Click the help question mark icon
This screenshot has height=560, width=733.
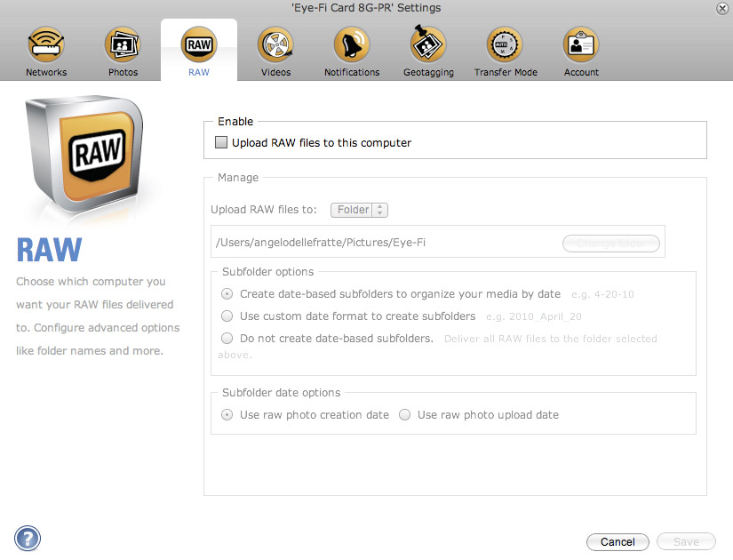(x=28, y=539)
